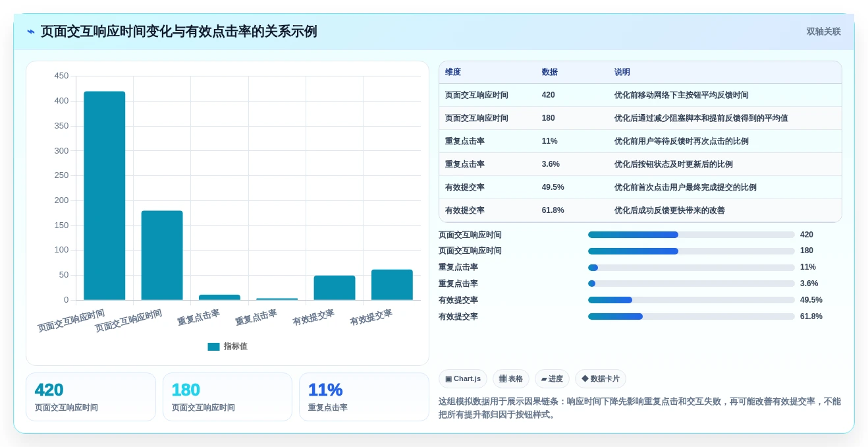The width and height of the screenshot is (868, 447).
Task: Click the 11% cell in the table
Action: click(572, 141)
